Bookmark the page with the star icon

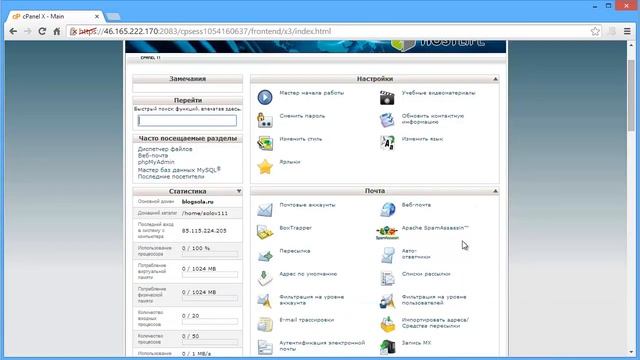595,31
